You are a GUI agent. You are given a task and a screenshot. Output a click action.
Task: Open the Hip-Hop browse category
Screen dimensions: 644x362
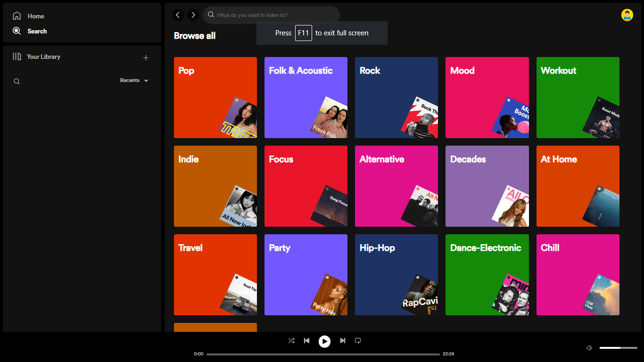[396, 274]
